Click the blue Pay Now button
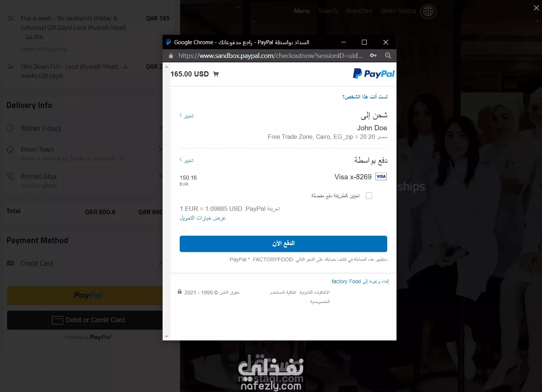The width and height of the screenshot is (542, 392). tap(283, 244)
